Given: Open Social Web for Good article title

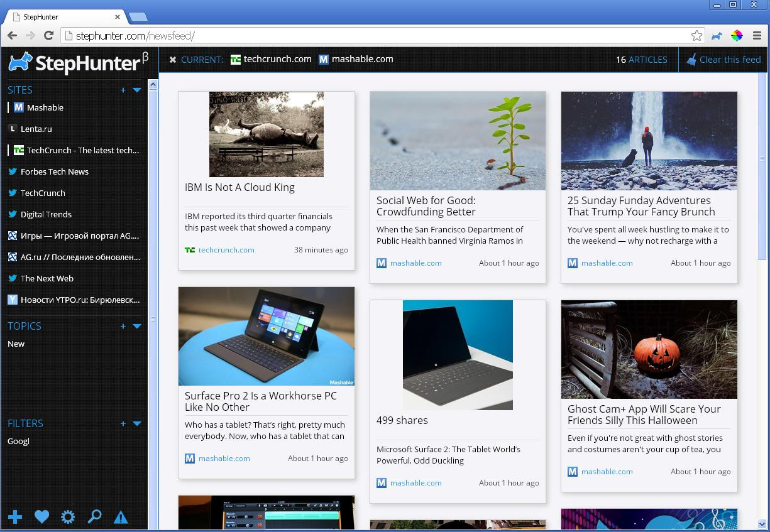Looking at the screenshot, I should tap(426, 206).
